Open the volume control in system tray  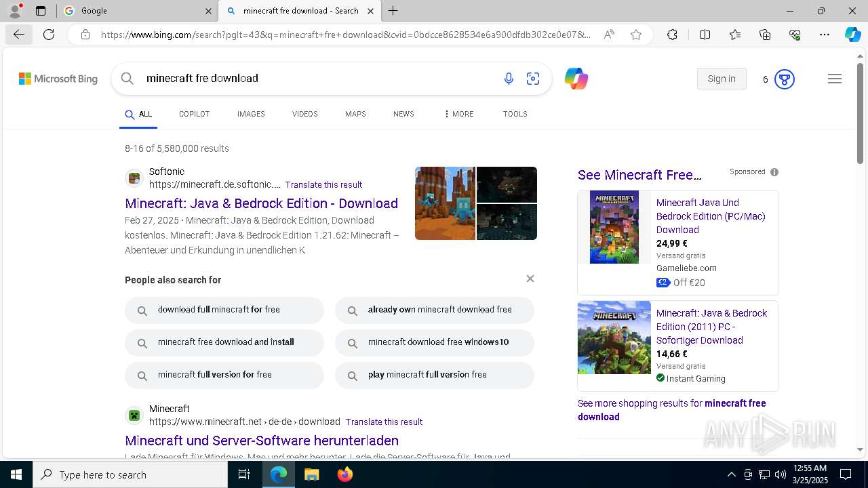[x=780, y=474]
